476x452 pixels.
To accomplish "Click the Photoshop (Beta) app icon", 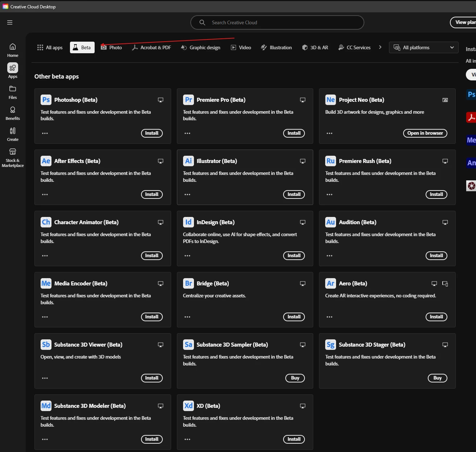I will (46, 100).
